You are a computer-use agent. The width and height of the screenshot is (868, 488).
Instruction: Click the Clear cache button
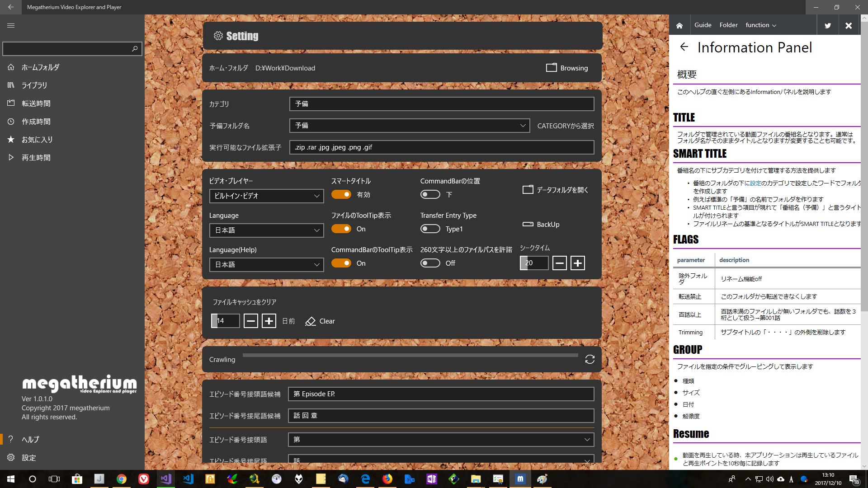click(320, 321)
